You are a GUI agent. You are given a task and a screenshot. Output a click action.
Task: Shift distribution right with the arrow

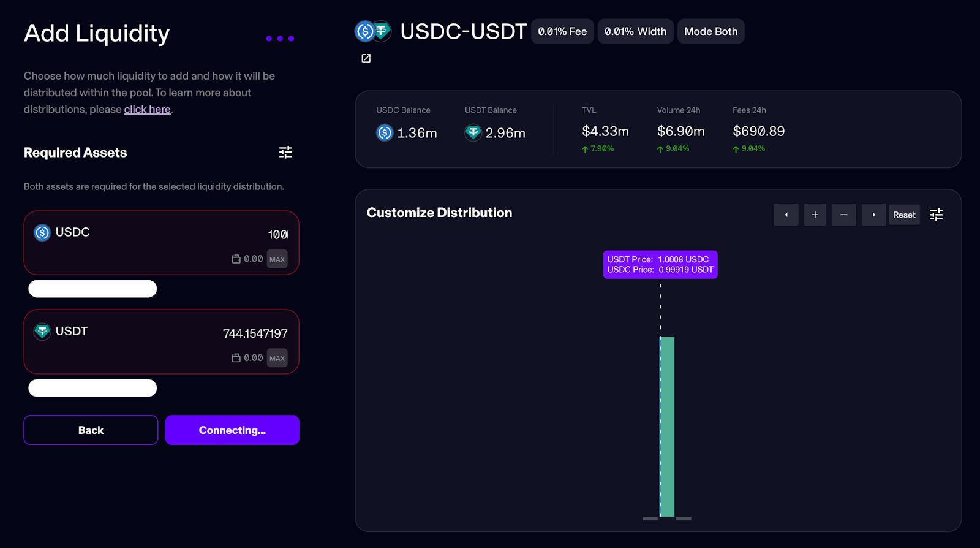tap(873, 215)
